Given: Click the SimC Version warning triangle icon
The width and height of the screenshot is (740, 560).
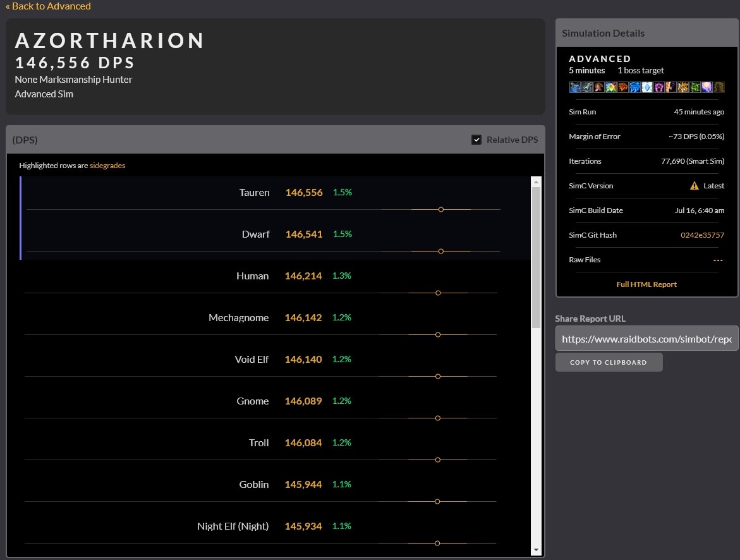Looking at the screenshot, I should click(694, 186).
